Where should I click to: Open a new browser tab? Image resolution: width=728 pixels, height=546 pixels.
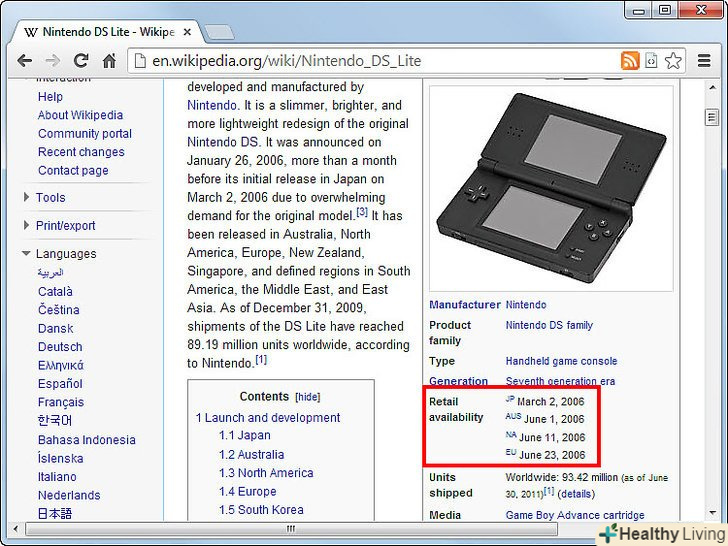pos(219,32)
